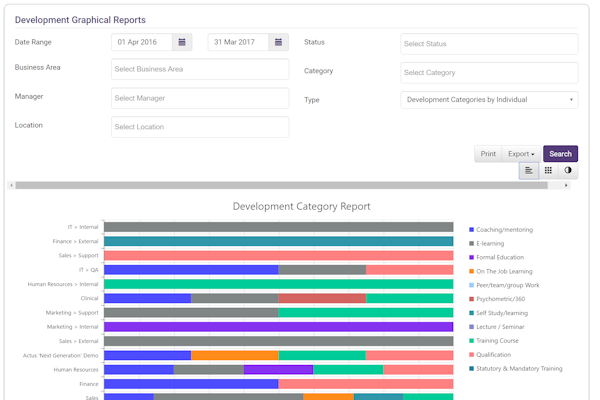
Task: Hide the Qualification legend series
Action: tap(496, 354)
